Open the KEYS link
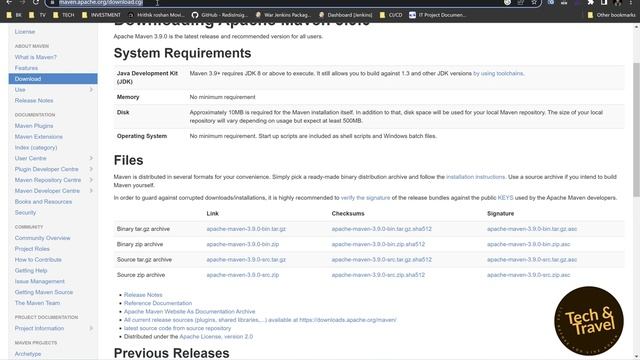The width and height of the screenshot is (640, 360). click(x=505, y=198)
